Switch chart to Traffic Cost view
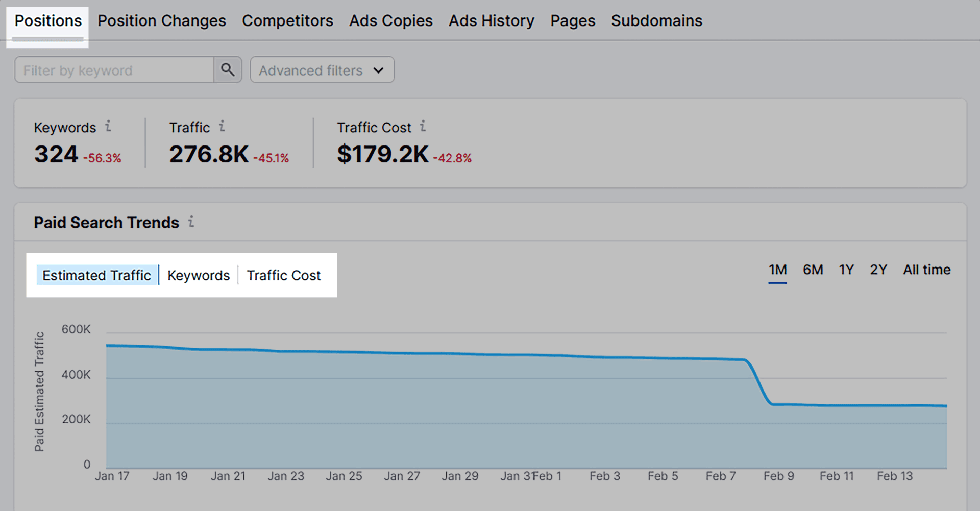 pyautogui.click(x=284, y=275)
